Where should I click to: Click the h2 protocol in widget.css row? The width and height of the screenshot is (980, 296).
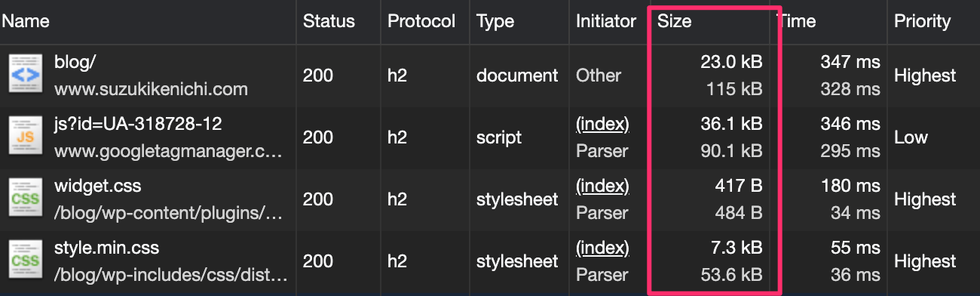click(x=398, y=199)
